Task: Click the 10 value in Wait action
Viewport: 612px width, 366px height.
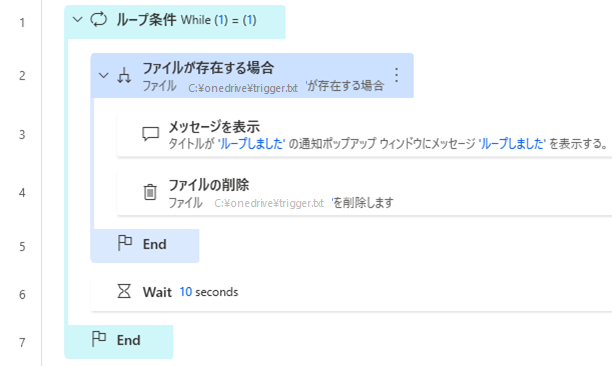Action: point(186,292)
